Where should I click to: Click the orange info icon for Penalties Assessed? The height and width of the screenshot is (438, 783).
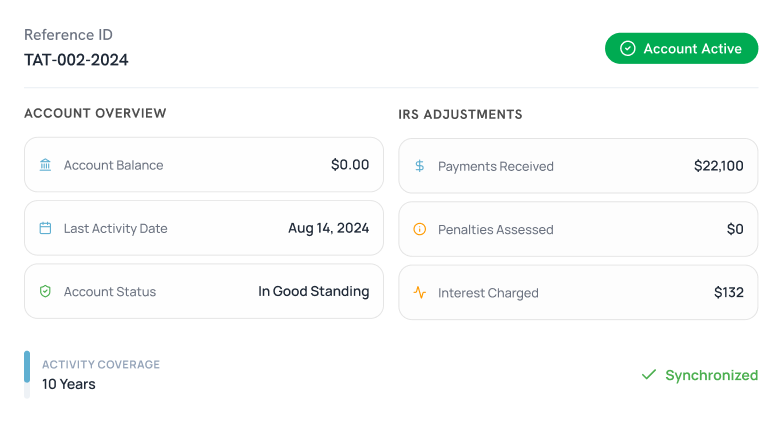[x=420, y=229]
